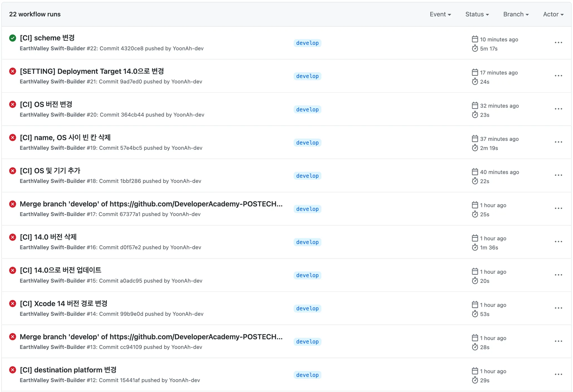The height and width of the screenshot is (392, 573).
Task: Open three-dot menu for run #19
Action: [x=558, y=142]
